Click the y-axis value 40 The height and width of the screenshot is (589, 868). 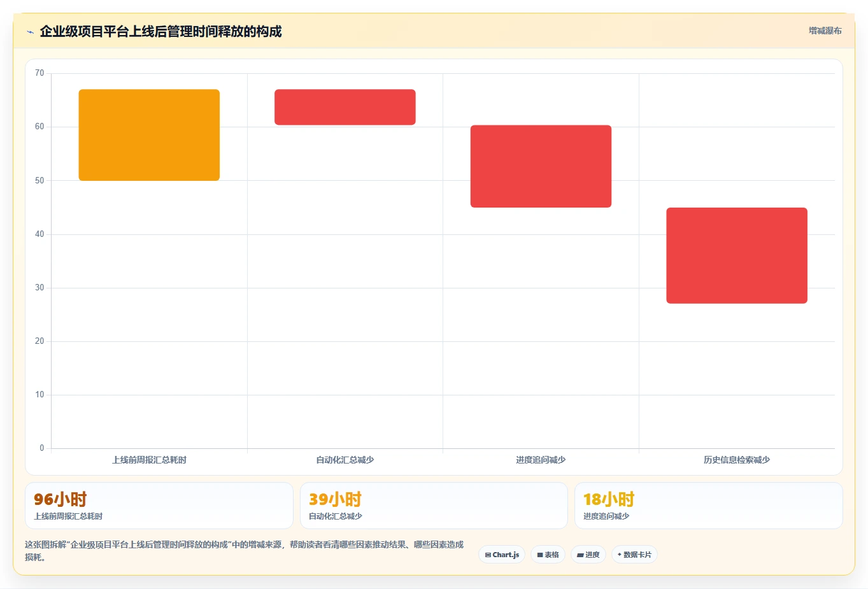click(39, 234)
